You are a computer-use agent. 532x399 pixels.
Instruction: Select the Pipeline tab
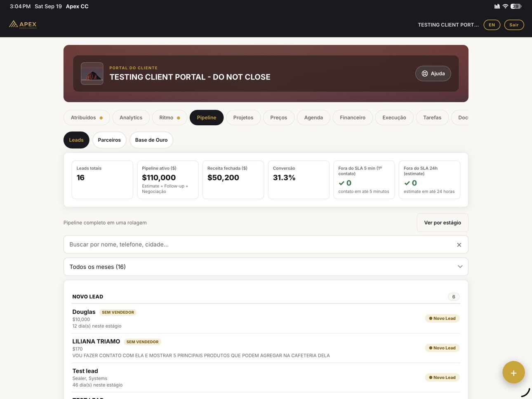207,117
